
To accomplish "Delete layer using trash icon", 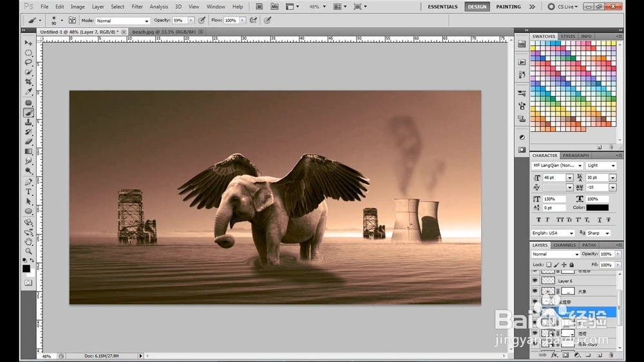I will (x=611, y=355).
